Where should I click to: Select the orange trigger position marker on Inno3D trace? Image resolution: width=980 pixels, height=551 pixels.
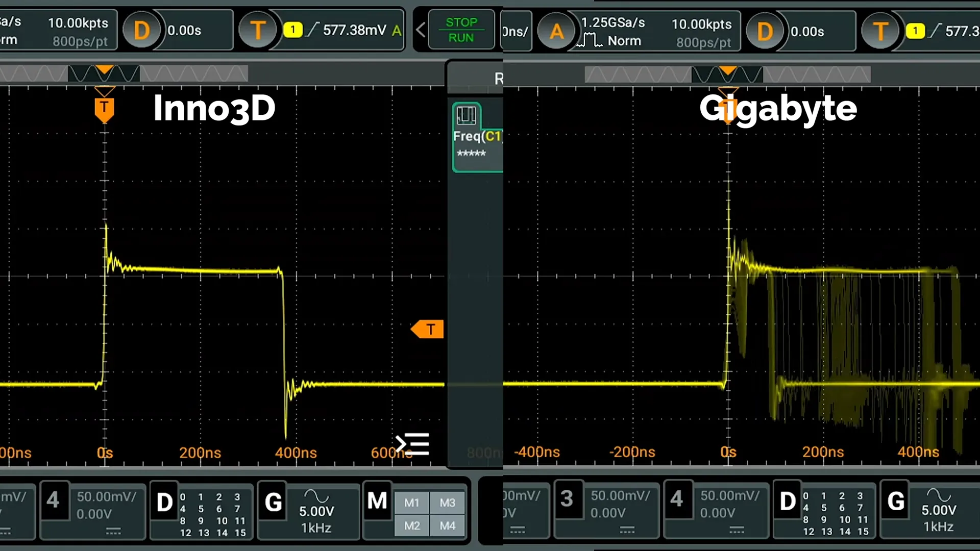click(105, 110)
